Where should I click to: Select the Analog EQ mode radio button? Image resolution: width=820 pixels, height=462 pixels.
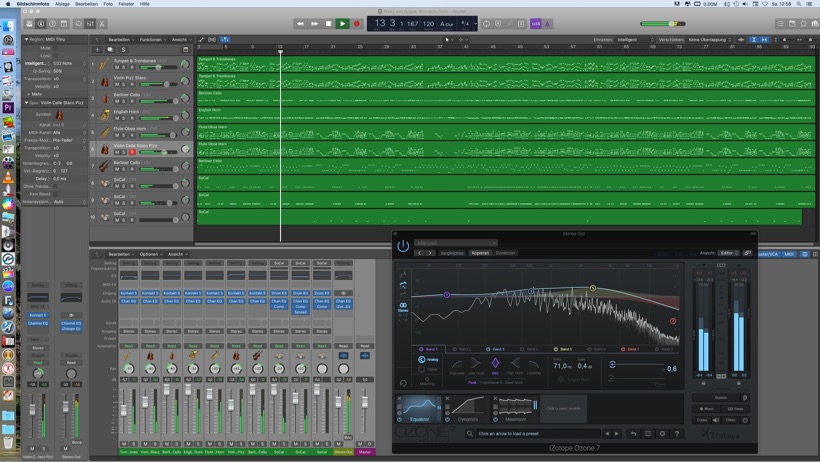coord(422,360)
